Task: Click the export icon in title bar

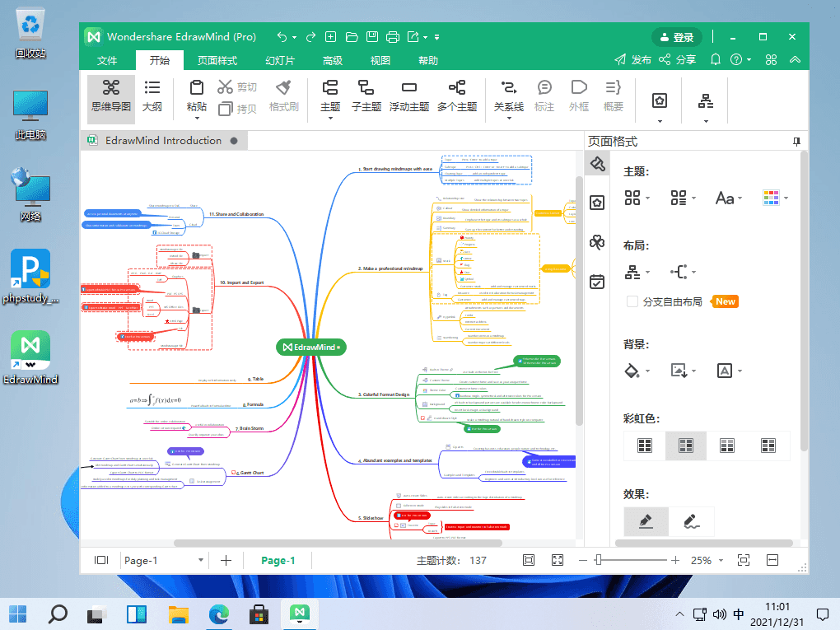Action: tap(413, 37)
